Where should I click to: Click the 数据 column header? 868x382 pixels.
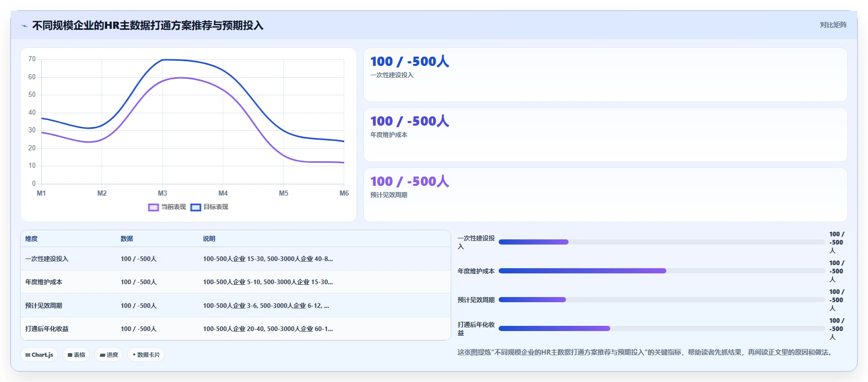click(127, 239)
